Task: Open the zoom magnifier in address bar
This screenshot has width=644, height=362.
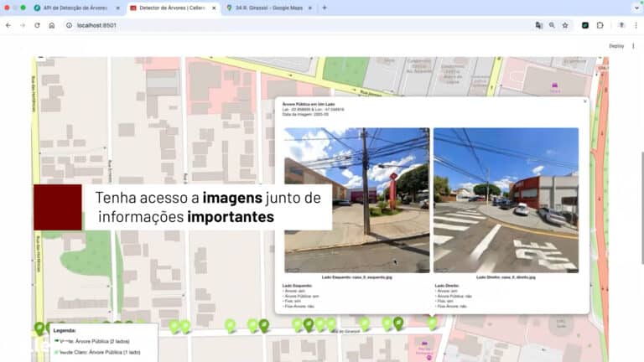Action: [552, 25]
